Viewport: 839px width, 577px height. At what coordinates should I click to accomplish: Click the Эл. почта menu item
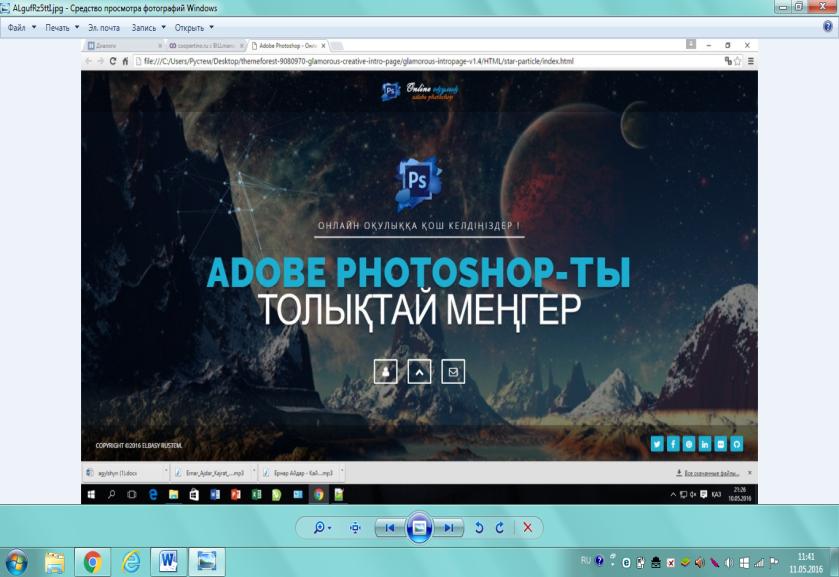[104, 27]
